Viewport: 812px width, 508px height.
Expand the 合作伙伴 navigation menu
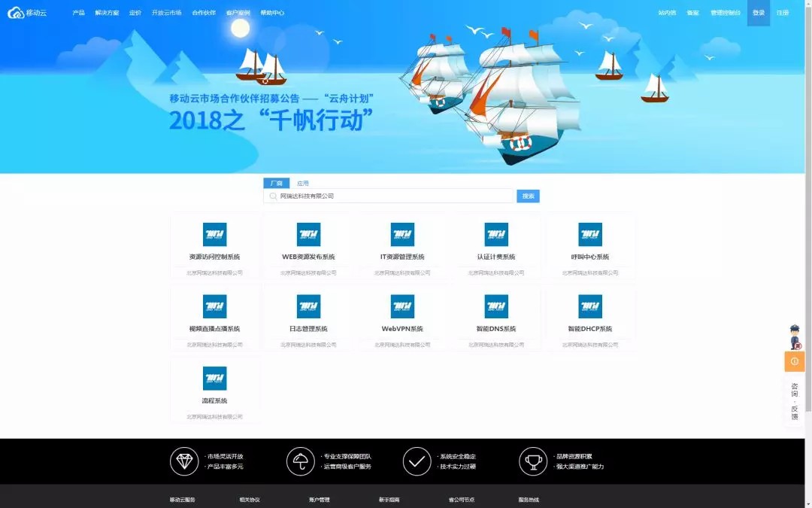click(x=204, y=13)
